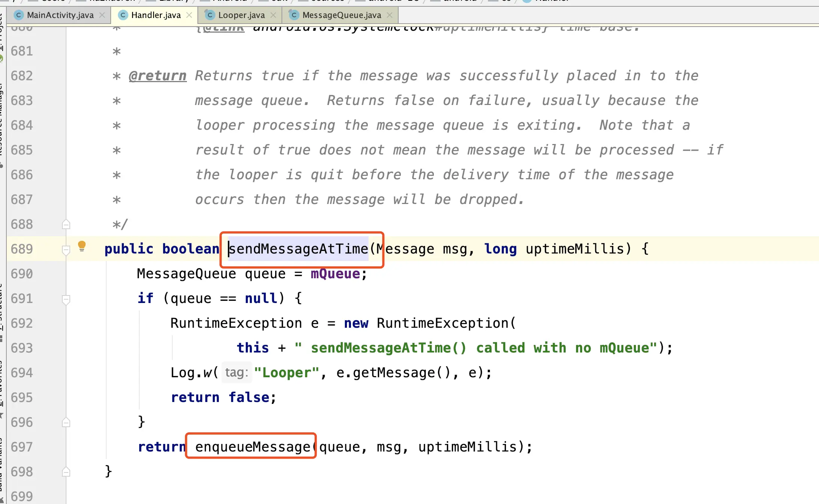This screenshot has height=504, width=819.
Task: Click the class icon on the Looper.java tab
Action: tap(210, 15)
